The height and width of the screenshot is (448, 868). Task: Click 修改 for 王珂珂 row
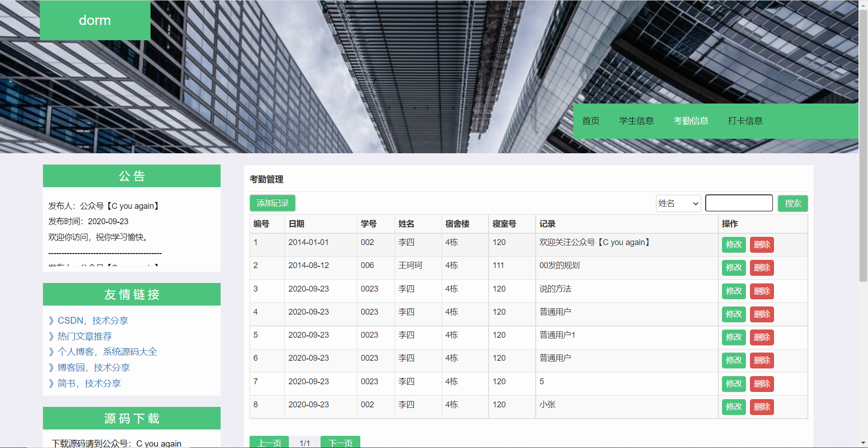(734, 268)
